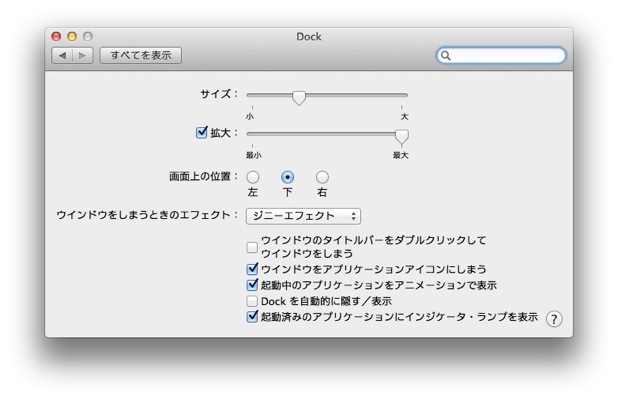Go forward with the right arrow button

pyautogui.click(x=82, y=56)
